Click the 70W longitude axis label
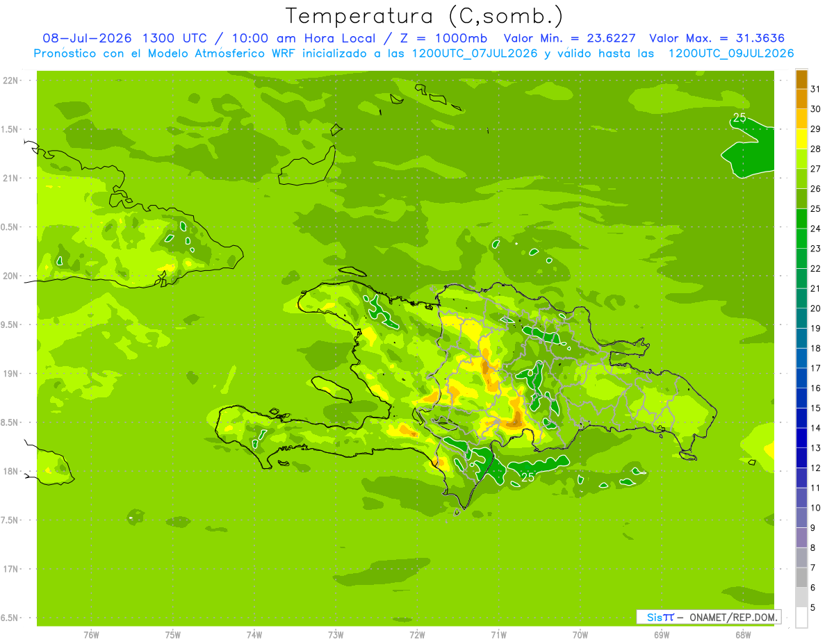834x644 pixels. [x=580, y=634]
